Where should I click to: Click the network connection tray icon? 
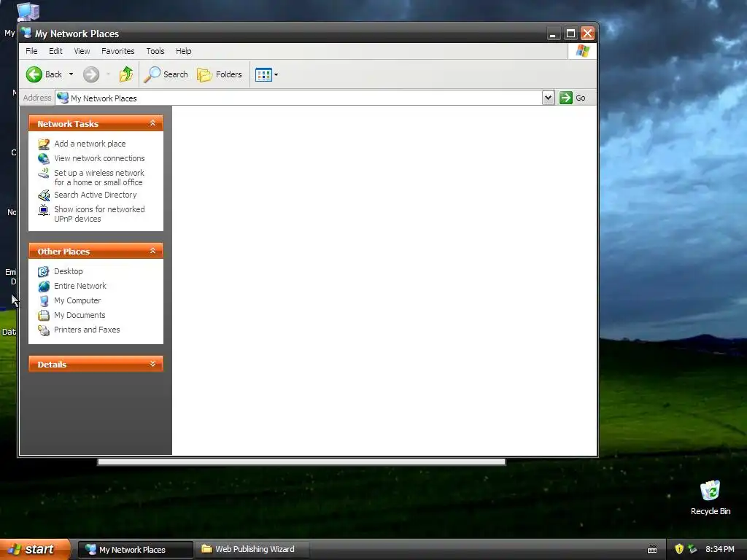click(x=693, y=549)
